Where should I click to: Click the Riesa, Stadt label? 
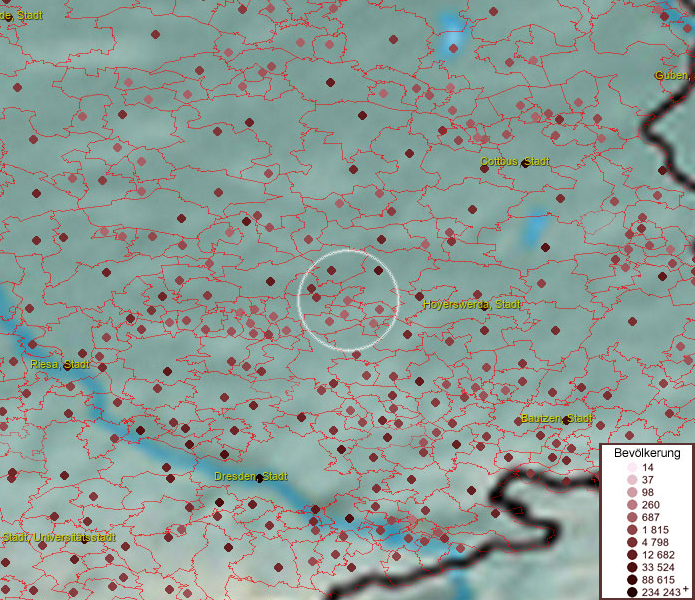point(60,365)
